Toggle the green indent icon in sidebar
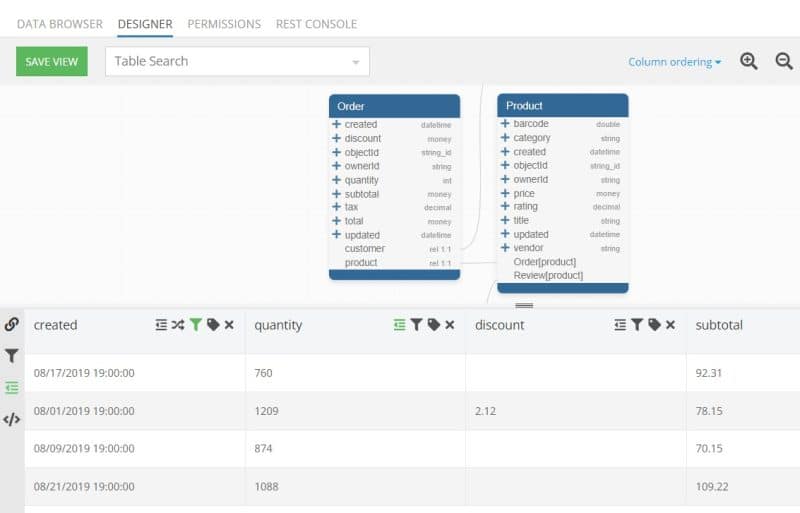Viewport: 800px width, 513px height. coord(12,387)
